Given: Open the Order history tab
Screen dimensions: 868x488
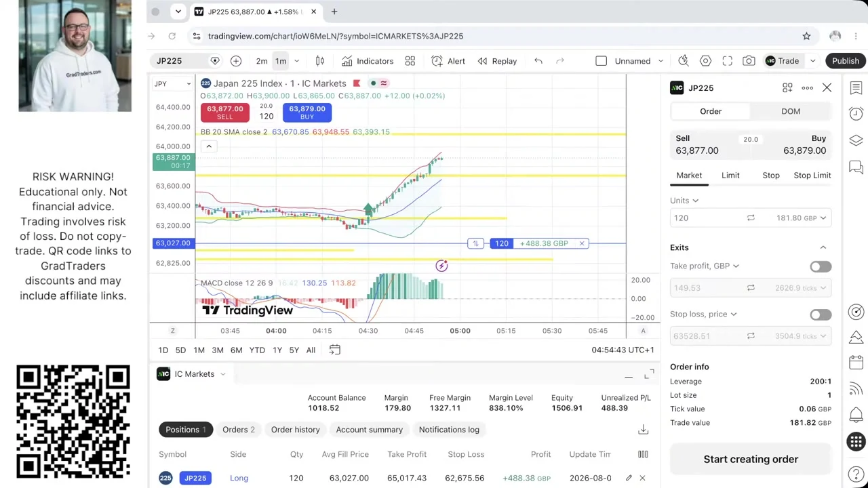Looking at the screenshot, I should click(296, 430).
